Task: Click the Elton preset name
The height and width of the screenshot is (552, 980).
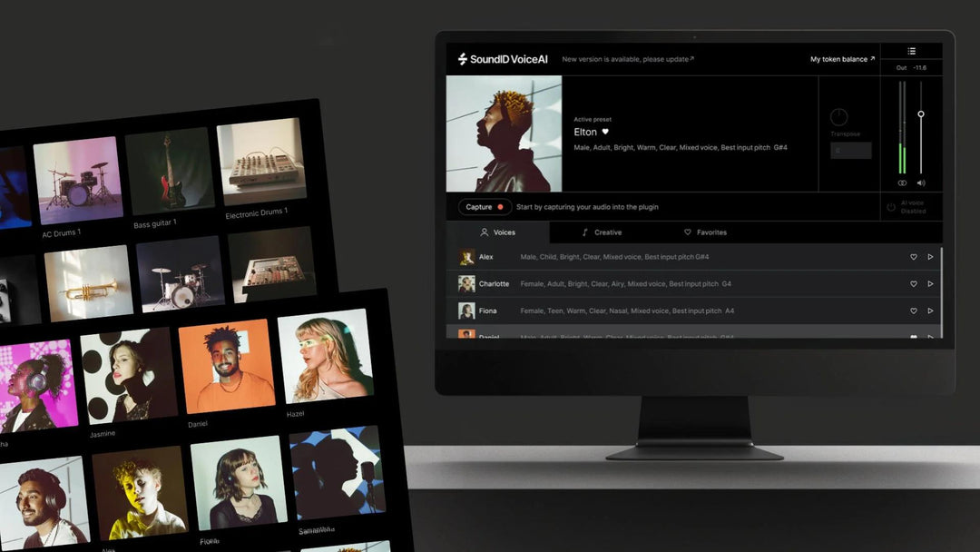Action: click(x=585, y=132)
